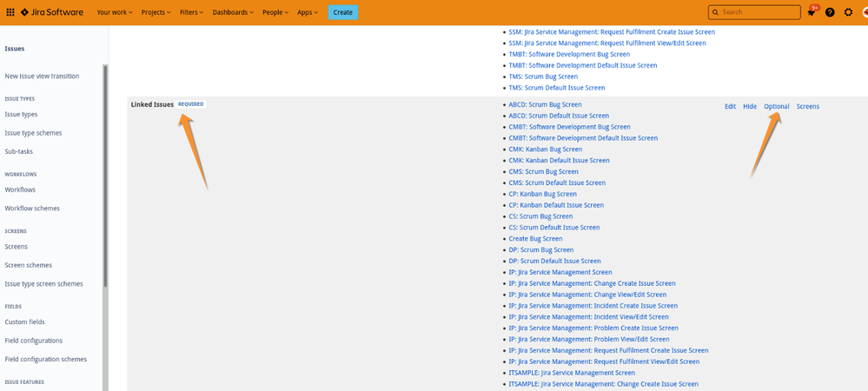Open TMS: Scrum Bug Screen link
The width and height of the screenshot is (868, 391).
click(x=543, y=76)
